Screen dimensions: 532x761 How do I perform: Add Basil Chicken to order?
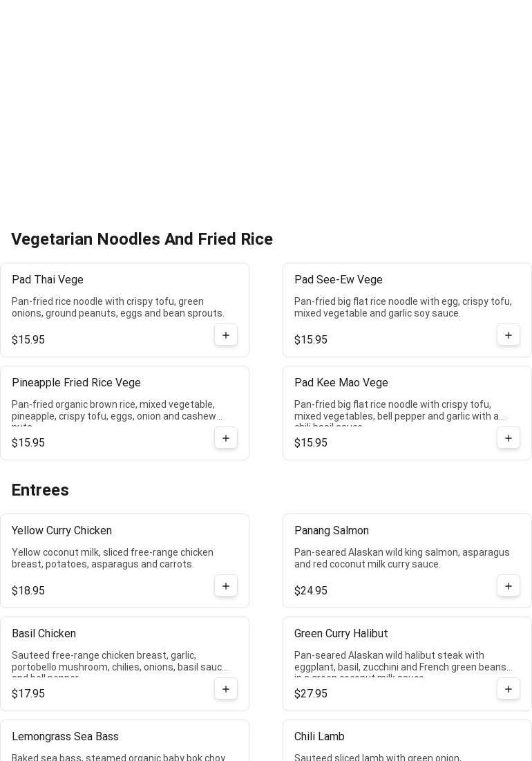pos(226,689)
